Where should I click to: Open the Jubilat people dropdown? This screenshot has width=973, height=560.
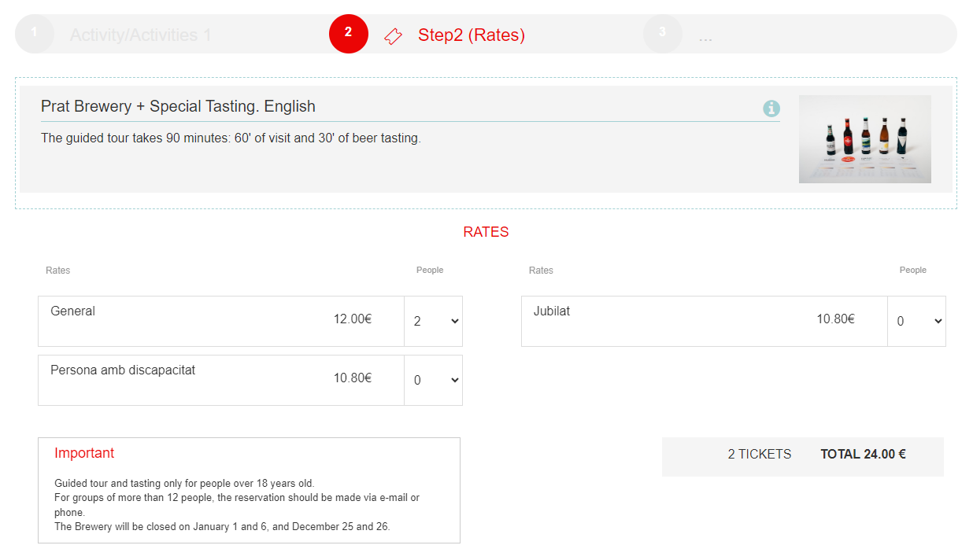tap(919, 321)
